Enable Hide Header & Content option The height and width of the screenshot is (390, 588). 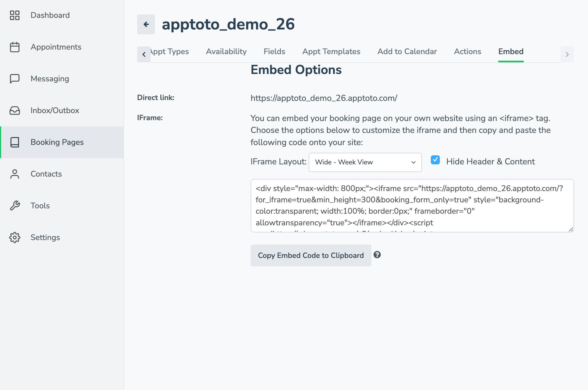click(435, 161)
